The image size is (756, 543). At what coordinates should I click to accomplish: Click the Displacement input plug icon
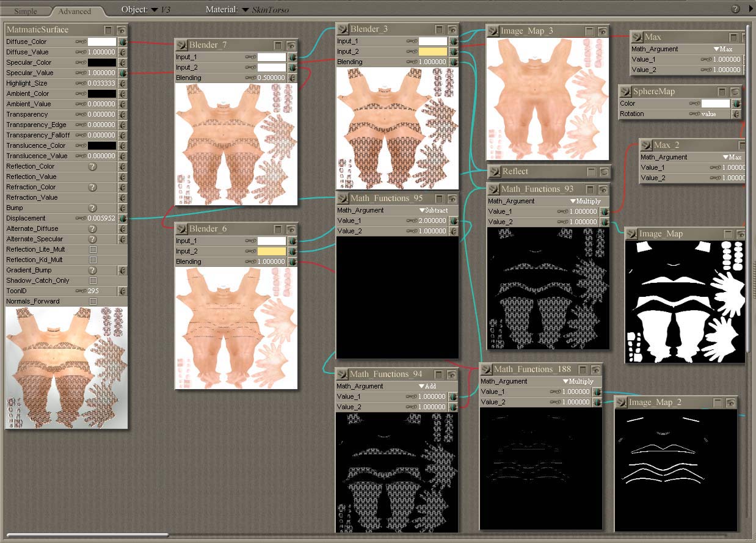122,218
